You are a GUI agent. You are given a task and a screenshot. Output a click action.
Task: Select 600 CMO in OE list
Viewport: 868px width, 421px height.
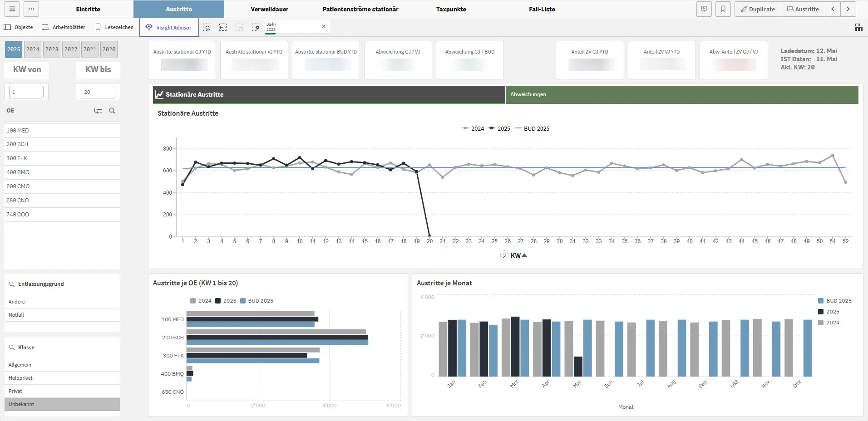(62, 186)
